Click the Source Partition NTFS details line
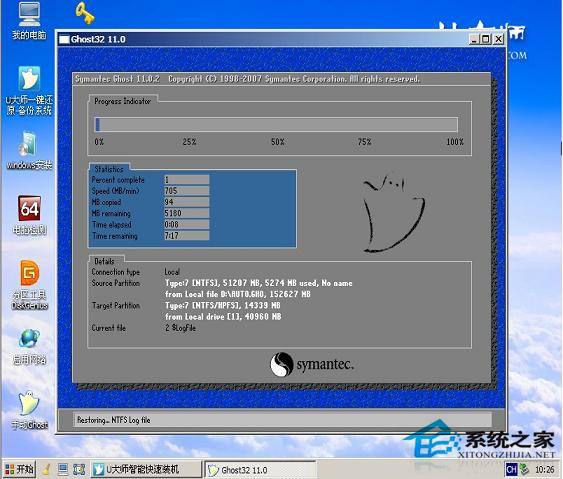This screenshot has height=479, width=563. click(259, 283)
